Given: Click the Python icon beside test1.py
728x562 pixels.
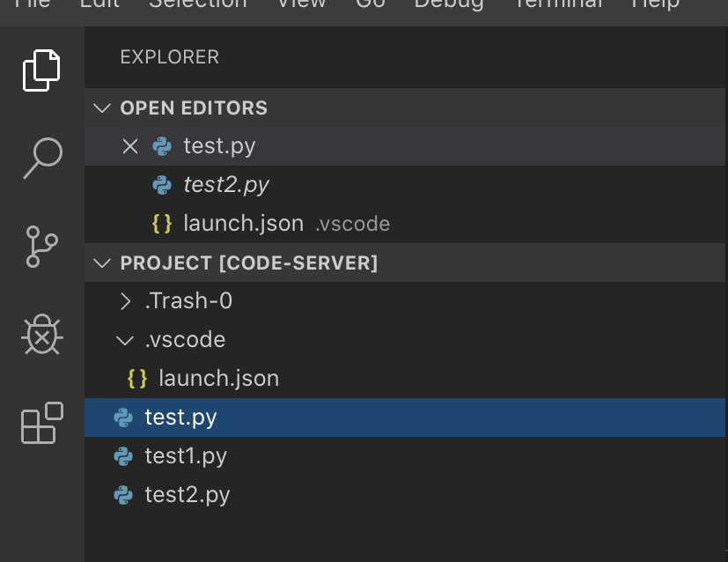Looking at the screenshot, I should (x=123, y=456).
